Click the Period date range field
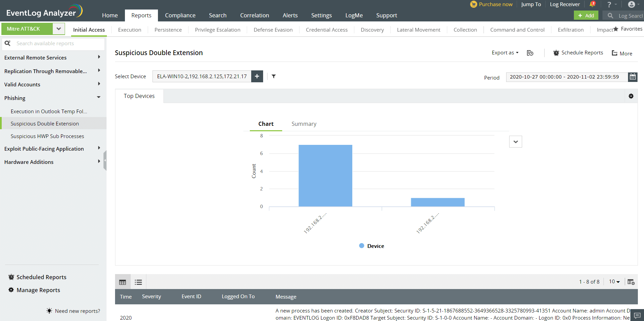This screenshot has width=644, height=321. [x=567, y=77]
